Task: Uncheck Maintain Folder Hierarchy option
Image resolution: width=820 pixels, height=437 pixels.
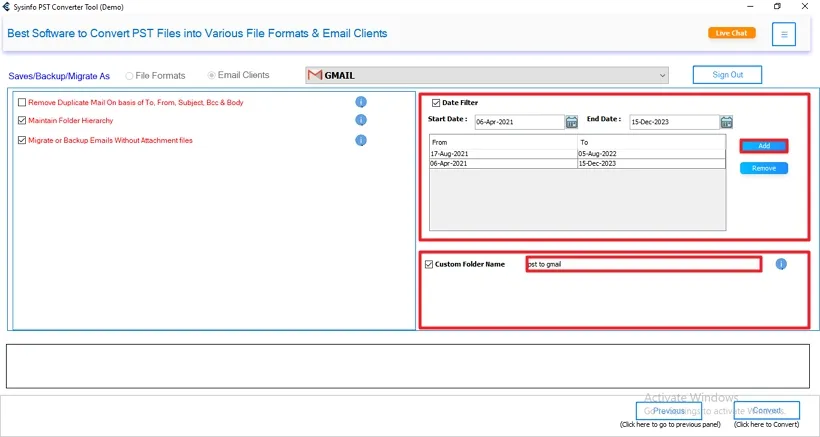Action: (x=22, y=121)
